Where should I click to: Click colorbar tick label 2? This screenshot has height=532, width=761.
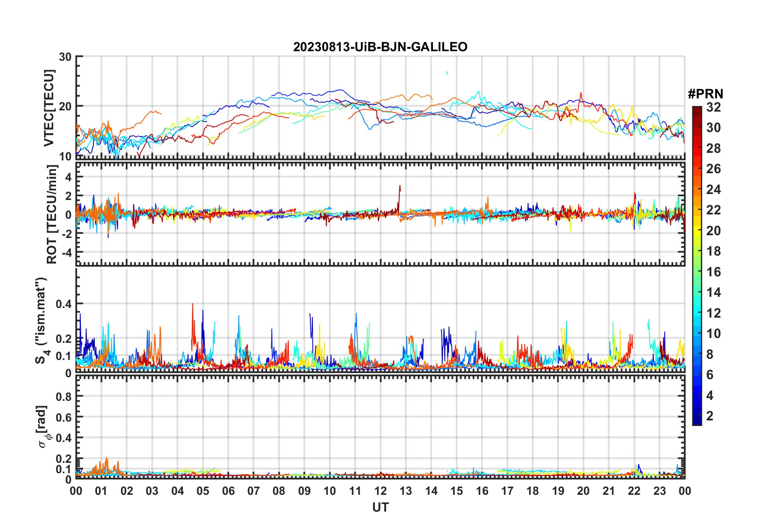710,416
